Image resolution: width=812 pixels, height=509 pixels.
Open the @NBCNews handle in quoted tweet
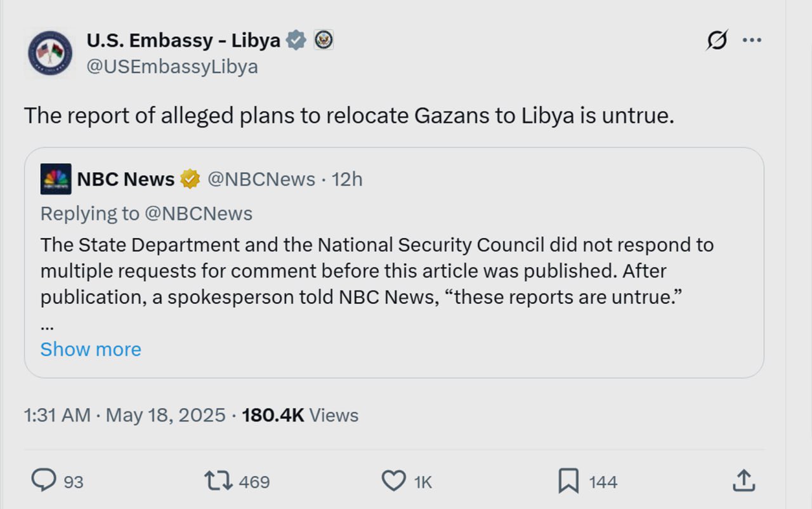(x=261, y=180)
